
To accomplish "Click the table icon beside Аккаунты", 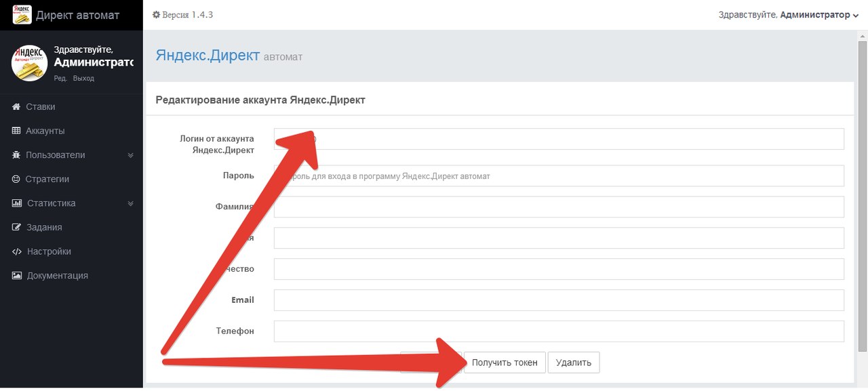I will coord(17,131).
